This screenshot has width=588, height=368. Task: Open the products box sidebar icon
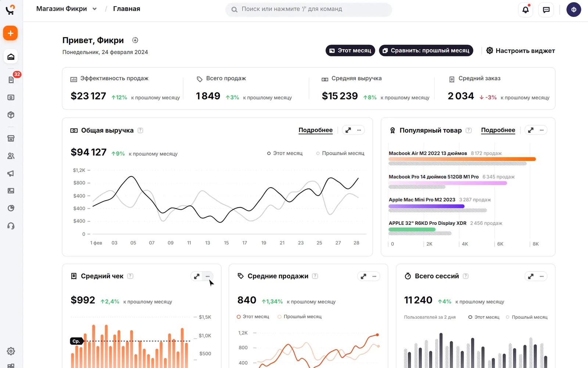click(11, 115)
